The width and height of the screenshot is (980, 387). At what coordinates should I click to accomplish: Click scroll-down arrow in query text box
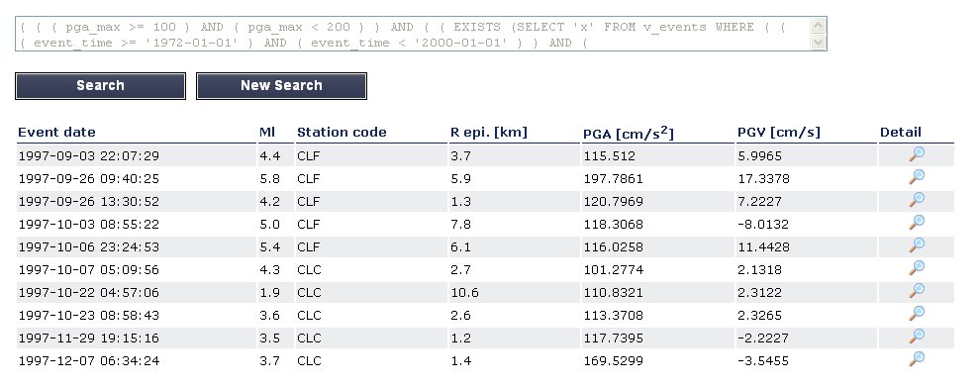tap(818, 42)
